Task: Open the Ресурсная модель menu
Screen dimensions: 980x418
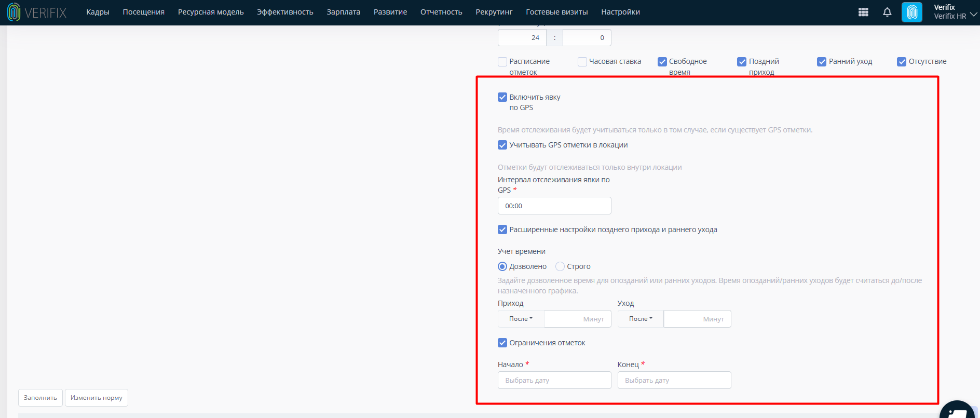Action: [x=211, y=12]
